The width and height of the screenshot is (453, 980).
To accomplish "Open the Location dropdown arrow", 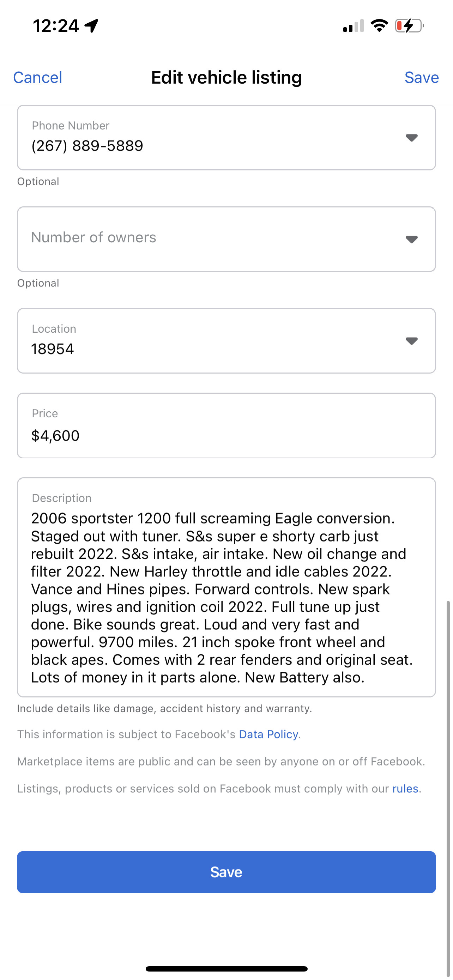I will [x=411, y=341].
